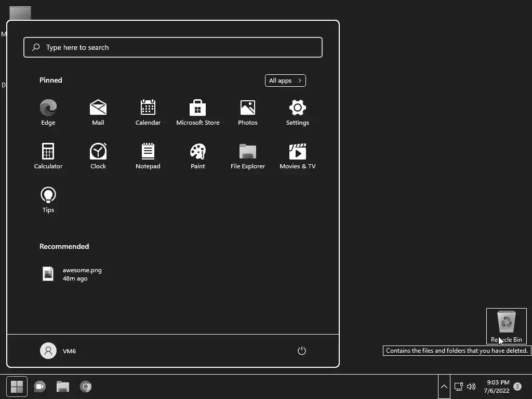This screenshot has height=399, width=532.
Task: Select the desktop icon above the Start menu
Action: coord(20,13)
